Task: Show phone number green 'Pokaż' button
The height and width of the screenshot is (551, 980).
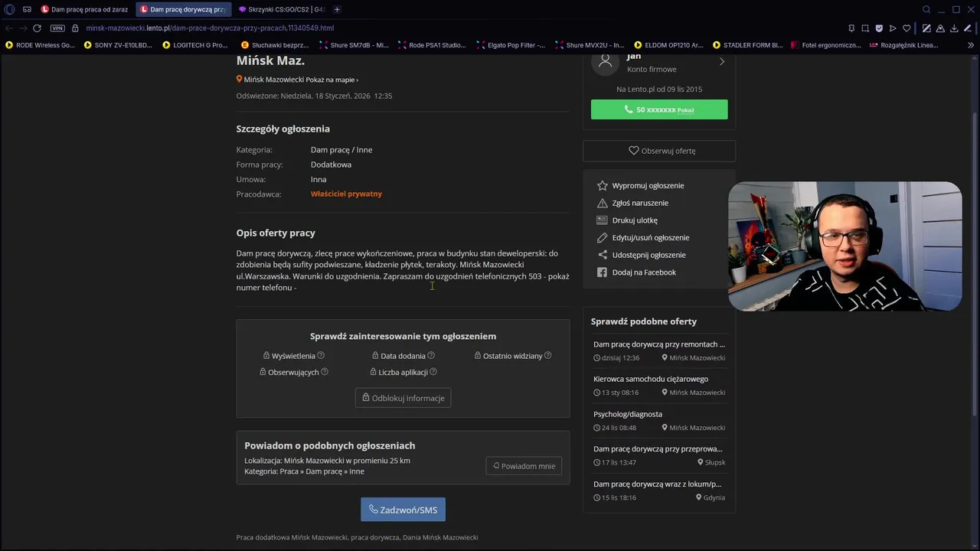Action: (659, 109)
